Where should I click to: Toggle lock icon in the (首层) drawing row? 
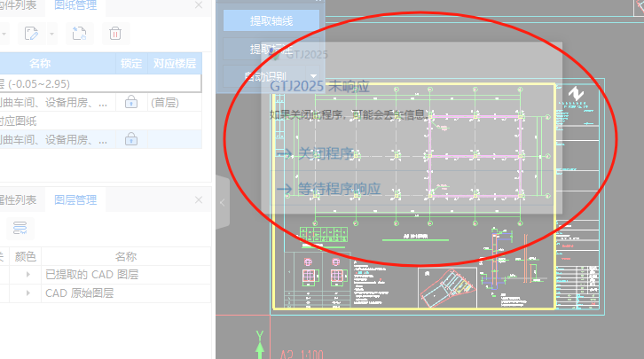point(131,102)
